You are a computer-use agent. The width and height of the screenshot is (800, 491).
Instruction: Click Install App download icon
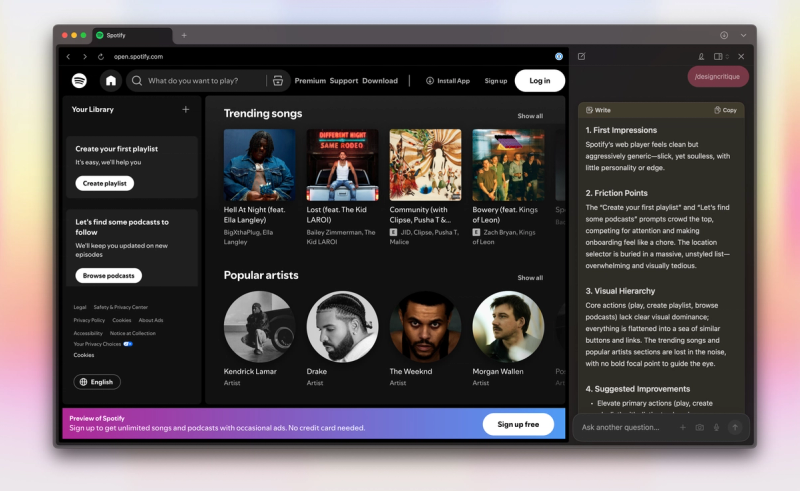coord(430,81)
